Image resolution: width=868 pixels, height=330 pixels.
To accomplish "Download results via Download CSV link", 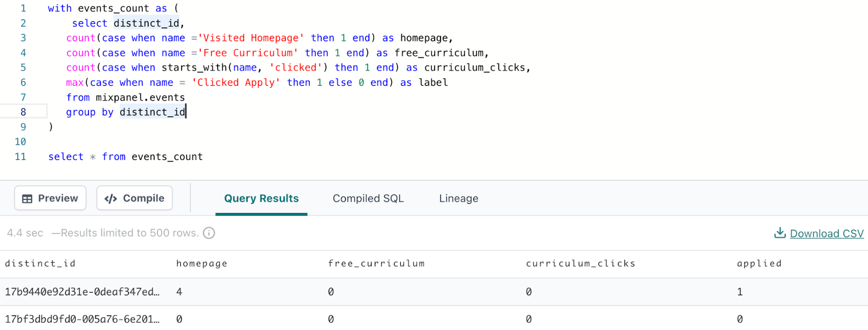I will 827,234.
